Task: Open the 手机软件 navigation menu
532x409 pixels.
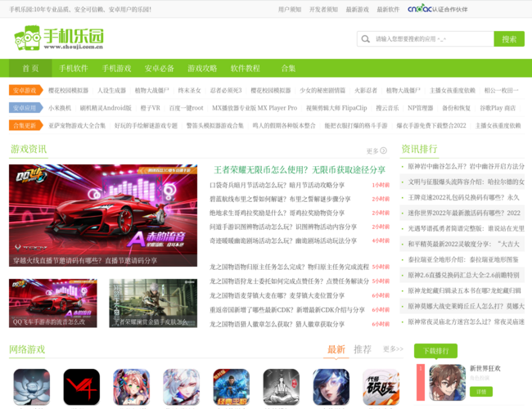Action: (x=73, y=68)
